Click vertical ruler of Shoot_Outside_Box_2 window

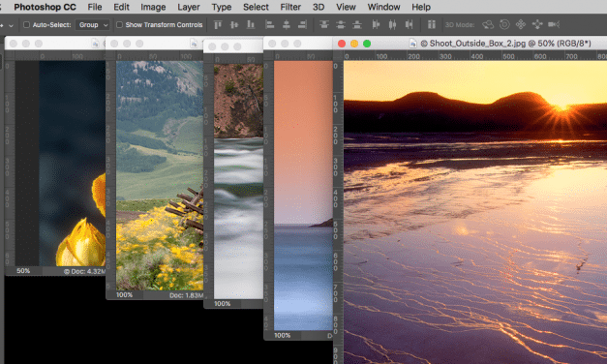338,212
